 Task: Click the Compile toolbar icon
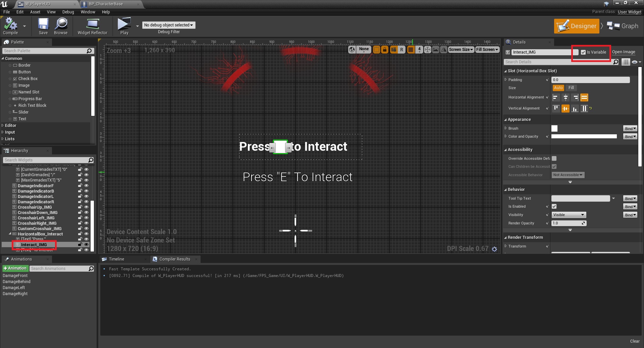click(x=10, y=26)
